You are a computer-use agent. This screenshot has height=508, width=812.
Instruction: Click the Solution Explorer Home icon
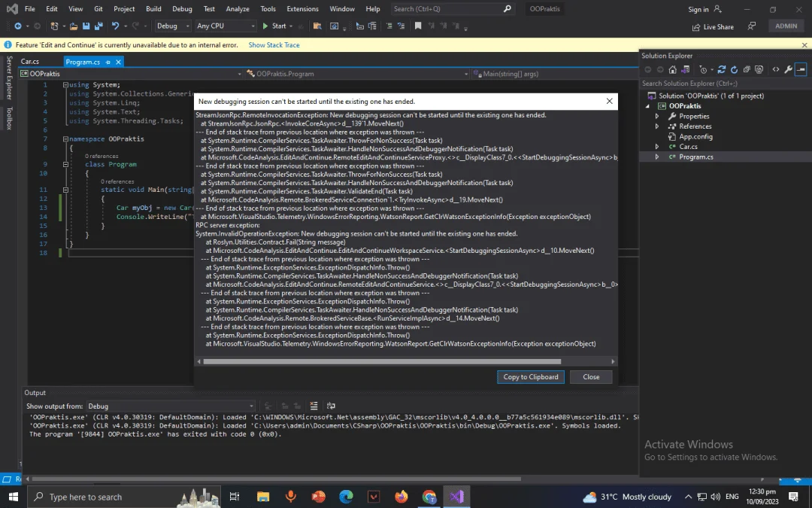coord(672,69)
